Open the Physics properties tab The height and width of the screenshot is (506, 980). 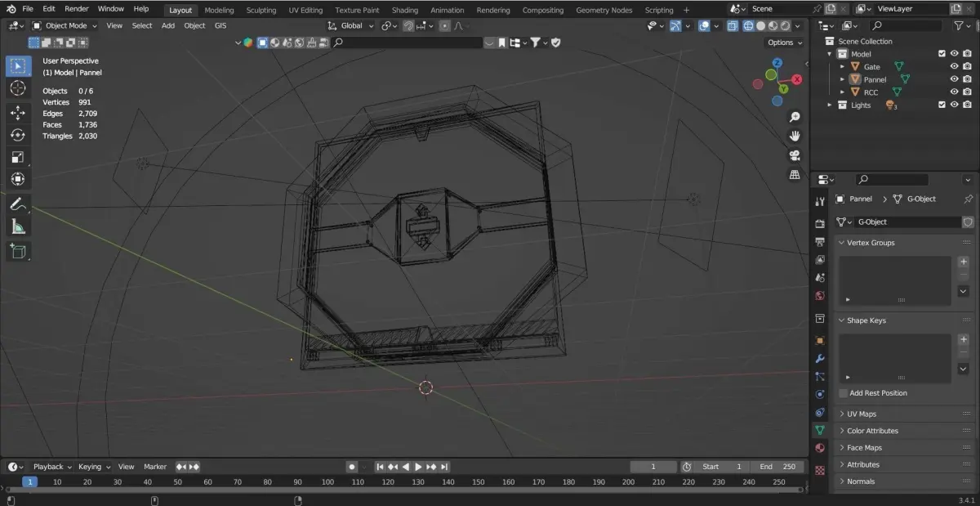click(x=820, y=394)
